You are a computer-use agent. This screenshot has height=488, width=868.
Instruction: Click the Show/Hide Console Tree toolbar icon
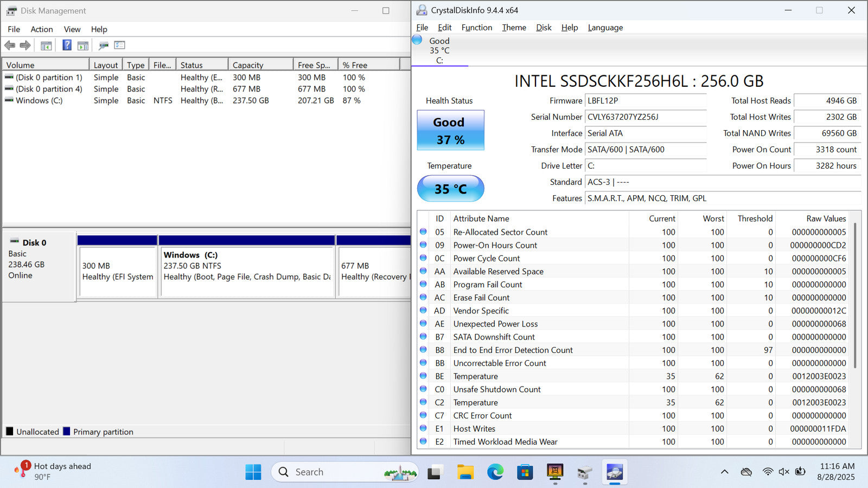point(46,46)
